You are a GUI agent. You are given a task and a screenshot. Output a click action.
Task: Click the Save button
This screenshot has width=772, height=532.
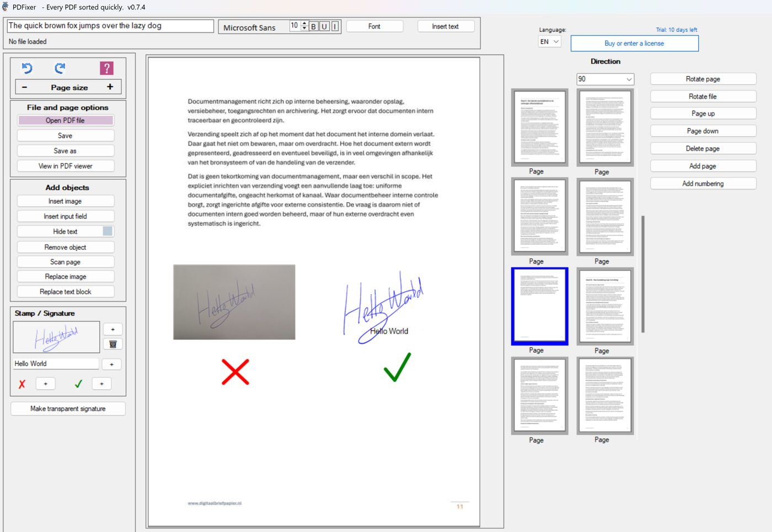[66, 136]
